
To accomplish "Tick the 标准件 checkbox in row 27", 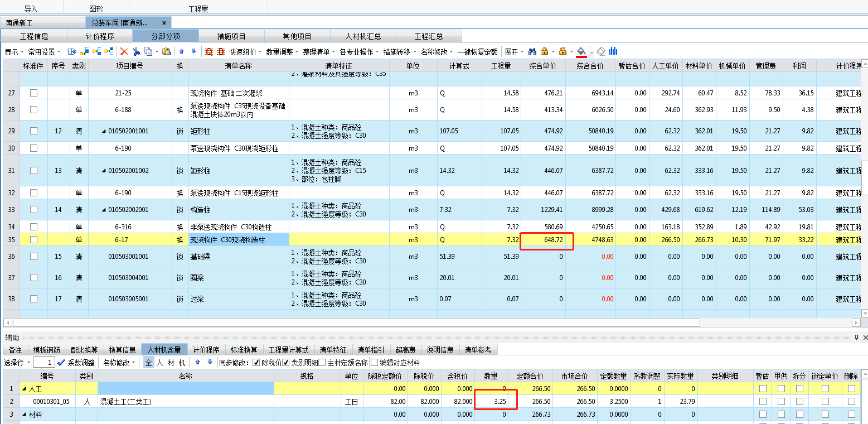I will pyautogui.click(x=33, y=93).
